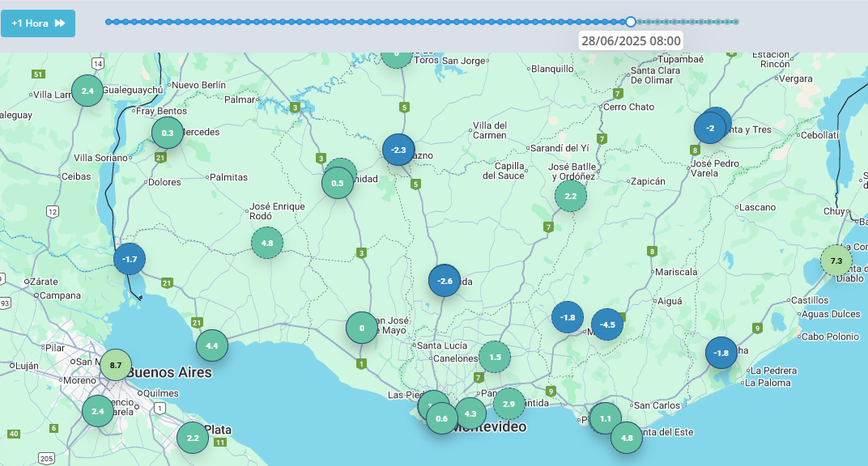
Task: Click the 0 marker near San José de Mayo
Action: 362,328
